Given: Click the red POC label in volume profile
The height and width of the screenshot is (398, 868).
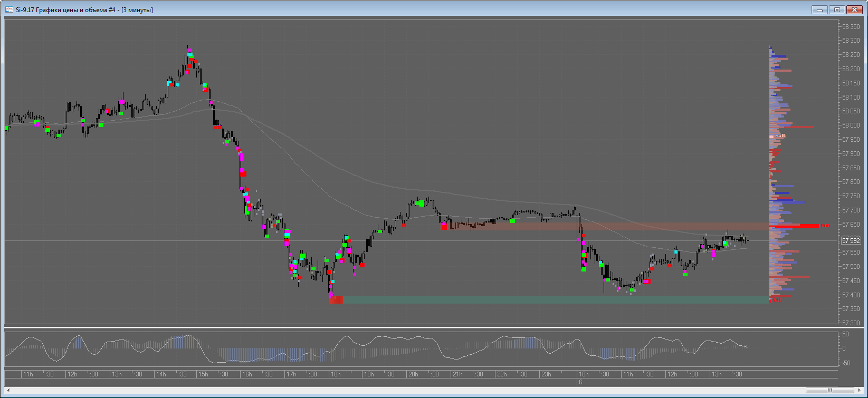Looking at the screenshot, I should point(826,226).
